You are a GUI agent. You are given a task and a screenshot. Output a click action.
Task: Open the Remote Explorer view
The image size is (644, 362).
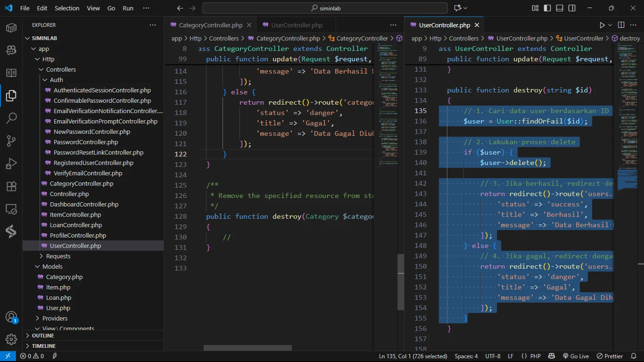click(x=11, y=209)
